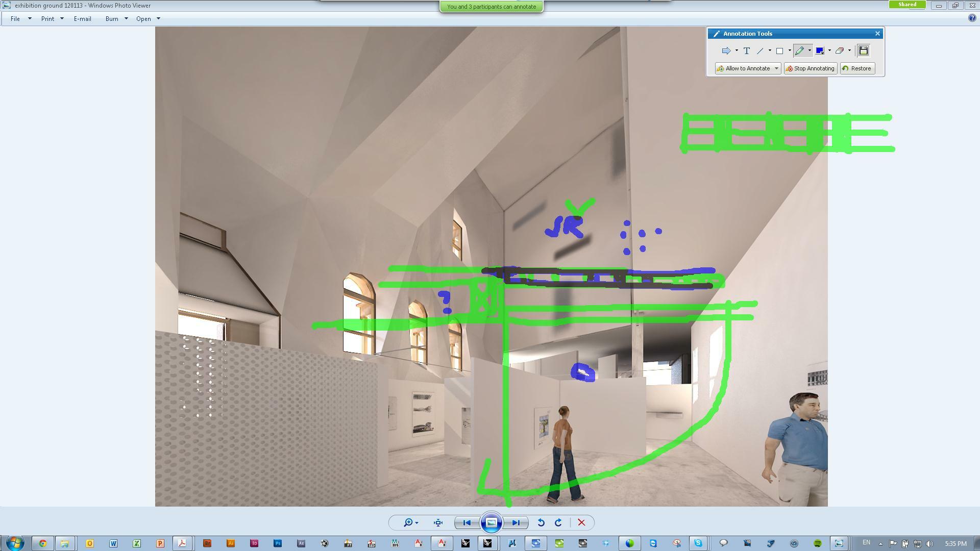980x551 pixels.
Task: Open Outlook from the taskbar
Action: tap(90, 543)
